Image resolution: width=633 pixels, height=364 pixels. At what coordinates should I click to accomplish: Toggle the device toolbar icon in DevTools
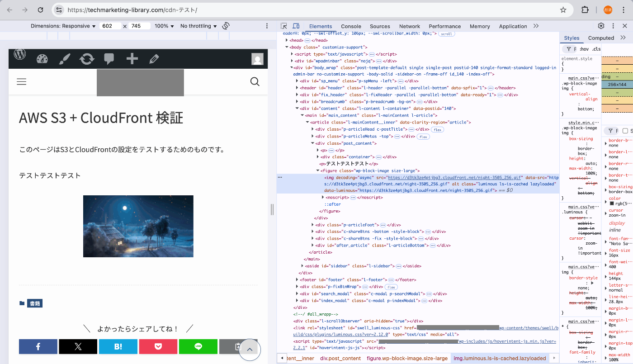tap(296, 26)
